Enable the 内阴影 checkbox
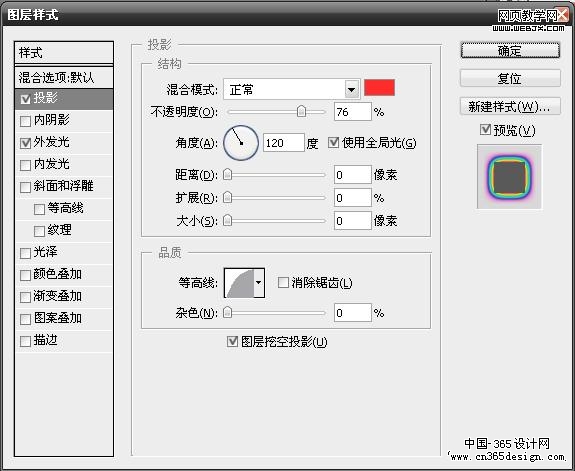The image size is (575, 471). click(25, 121)
